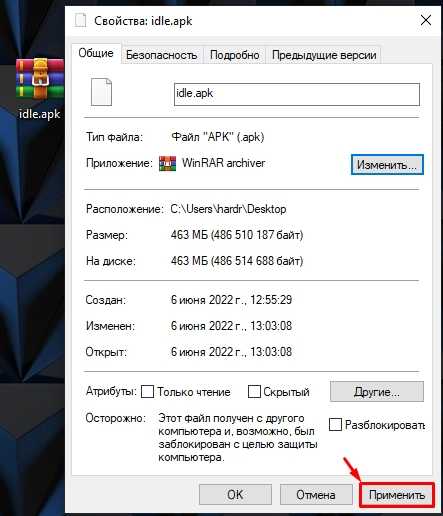
Task: Click the blank file icon in title bar
Action: tap(80, 21)
